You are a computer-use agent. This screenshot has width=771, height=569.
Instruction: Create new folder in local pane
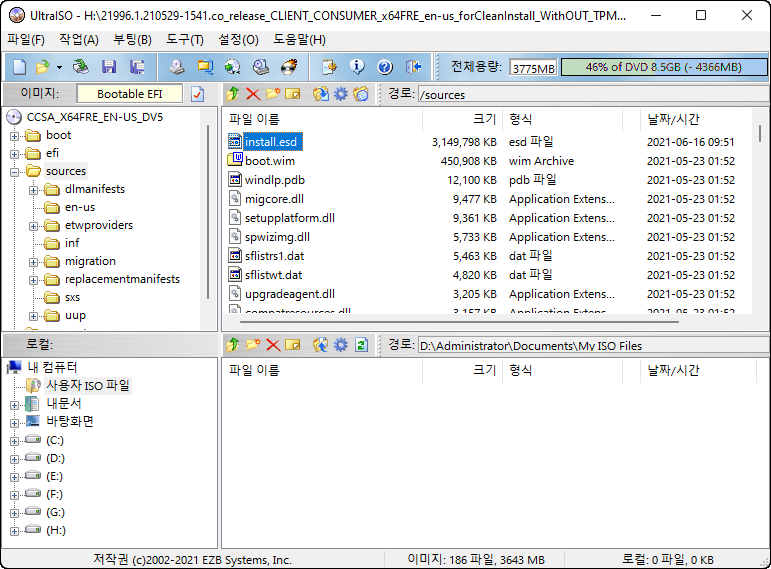tap(253, 345)
